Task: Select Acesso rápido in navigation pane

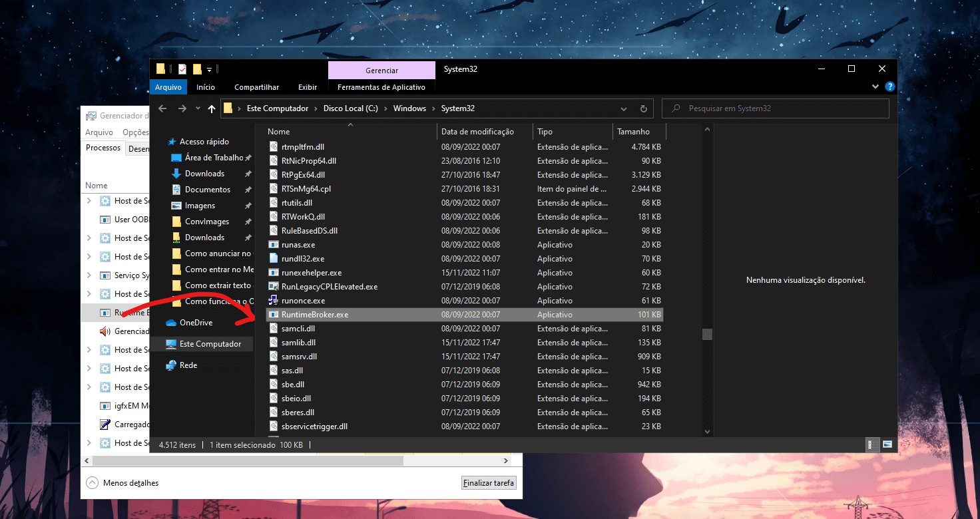Action: point(204,142)
